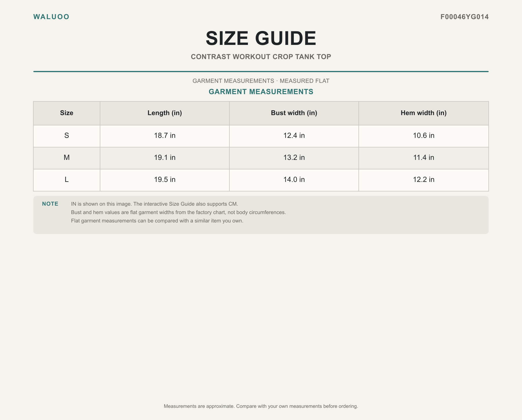This screenshot has width=522, height=420.
Task: Click the 'Measured Flat' gray caption line
Action: (261, 81)
